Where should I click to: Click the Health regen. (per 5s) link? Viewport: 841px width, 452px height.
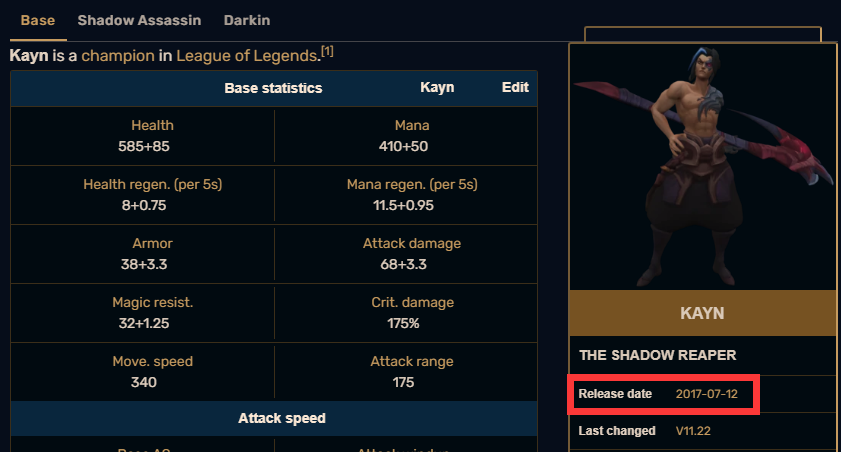[152, 184]
